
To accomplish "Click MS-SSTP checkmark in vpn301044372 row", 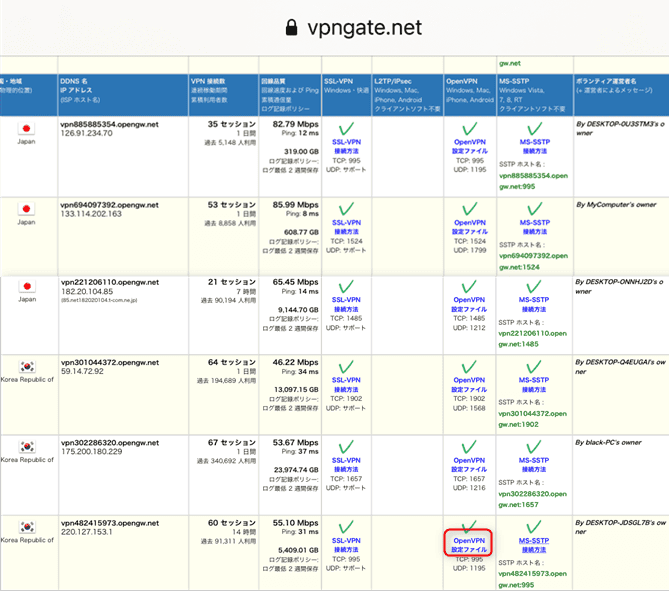I will point(534,367).
